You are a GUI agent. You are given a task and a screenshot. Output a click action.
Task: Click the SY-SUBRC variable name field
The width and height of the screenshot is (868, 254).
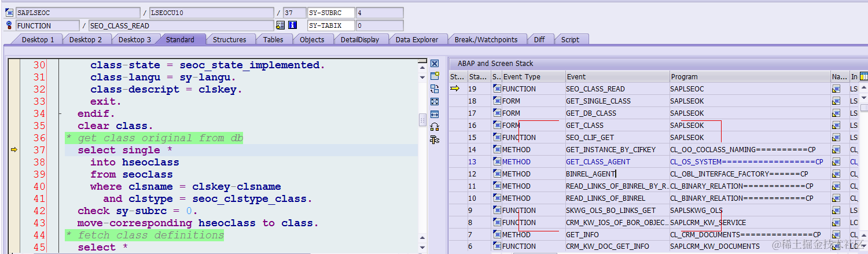(330, 13)
